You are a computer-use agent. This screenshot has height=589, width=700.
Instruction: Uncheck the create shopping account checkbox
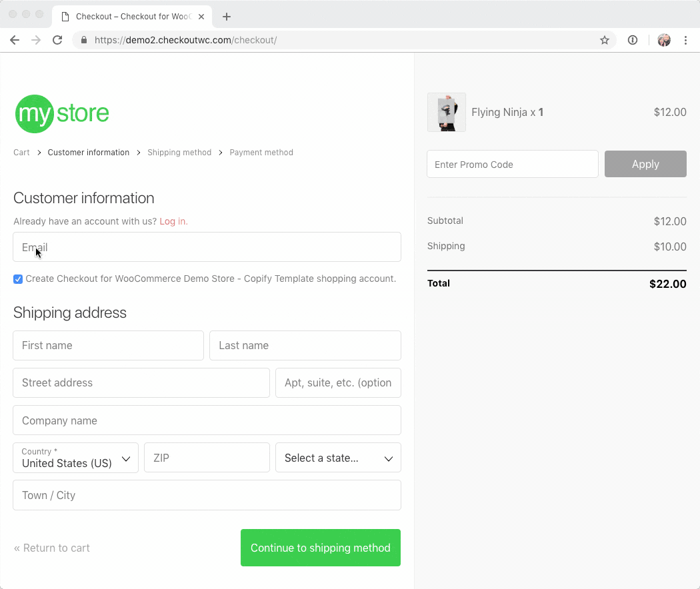click(18, 279)
